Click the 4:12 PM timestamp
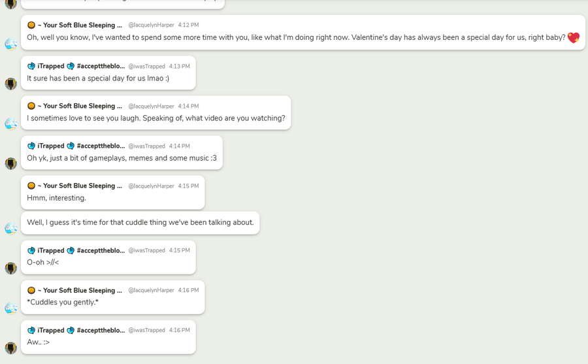 tap(188, 25)
